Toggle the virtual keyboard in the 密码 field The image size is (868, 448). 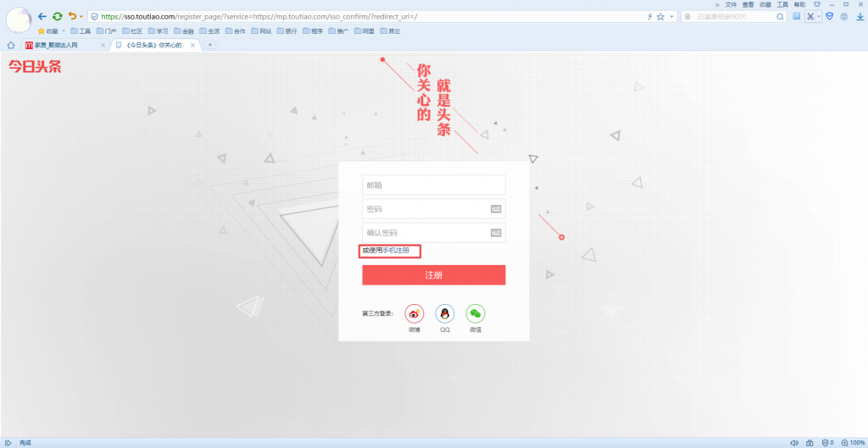[496, 209]
